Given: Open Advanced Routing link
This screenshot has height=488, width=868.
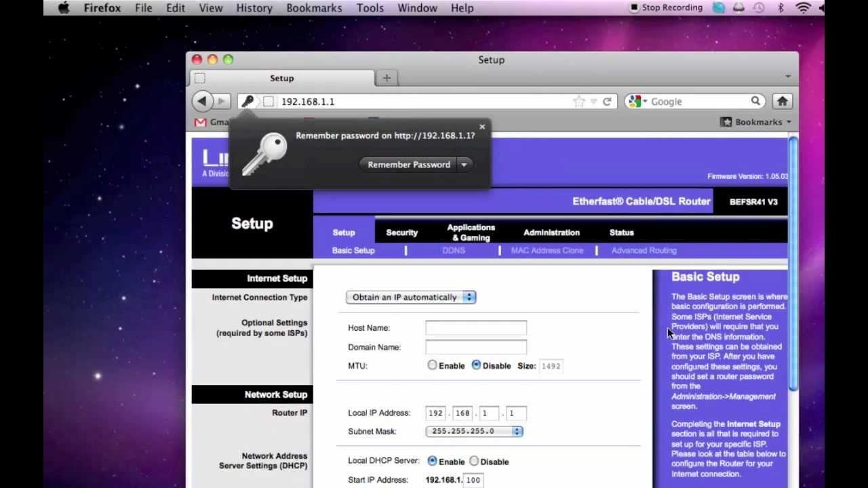Looking at the screenshot, I should (644, 251).
